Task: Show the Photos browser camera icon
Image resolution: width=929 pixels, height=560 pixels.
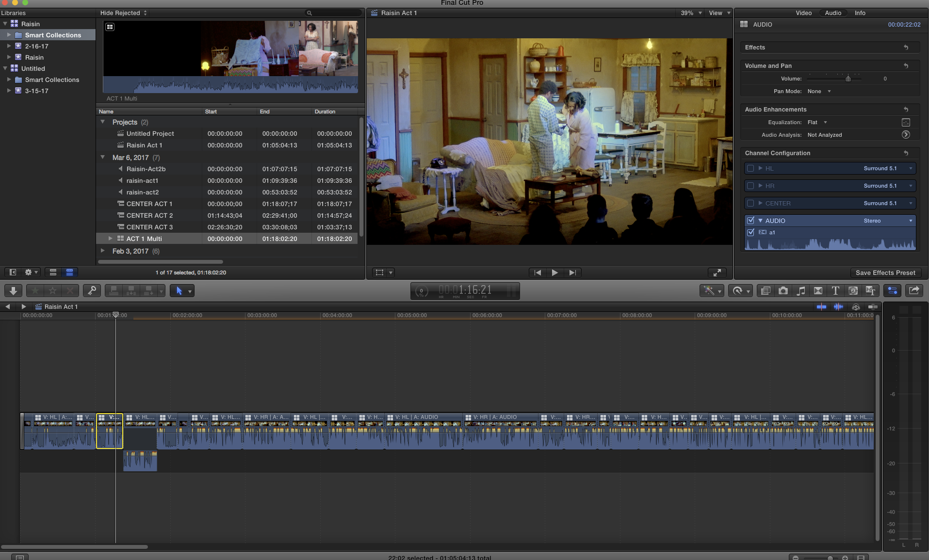Action: point(783,290)
